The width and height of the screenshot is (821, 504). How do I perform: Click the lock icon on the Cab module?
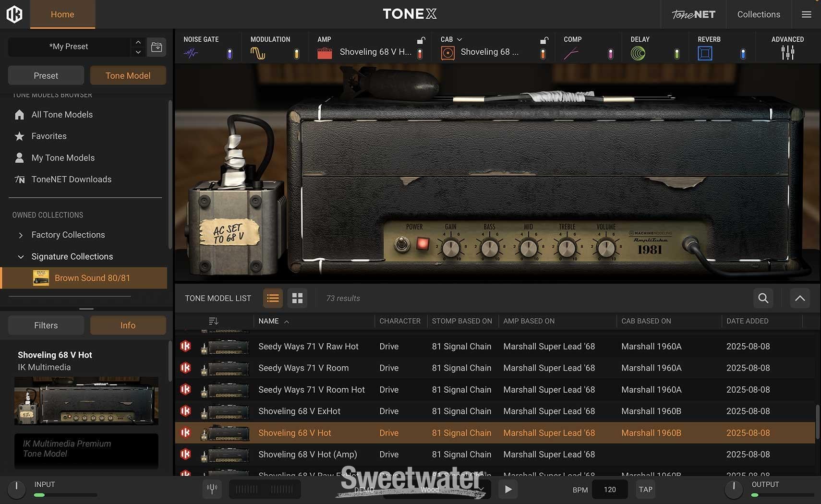point(543,40)
